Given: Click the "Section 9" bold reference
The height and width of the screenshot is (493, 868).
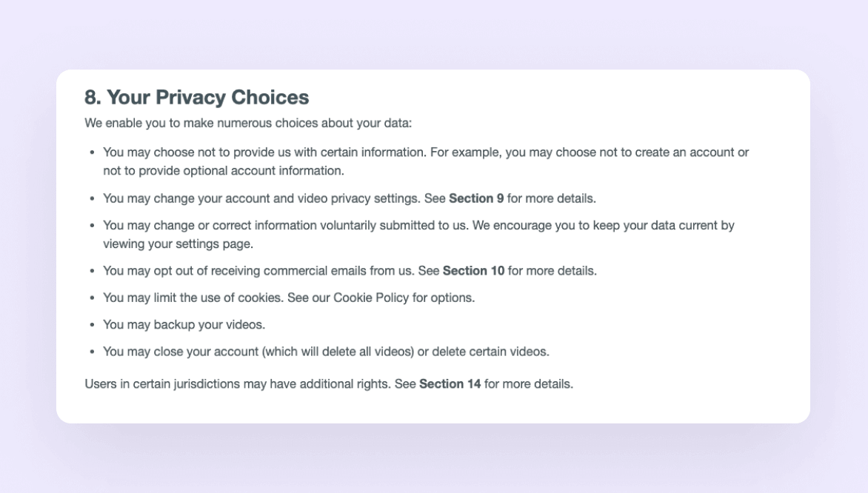Looking at the screenshot, I should pyautogui.click(x=476, y=198).
